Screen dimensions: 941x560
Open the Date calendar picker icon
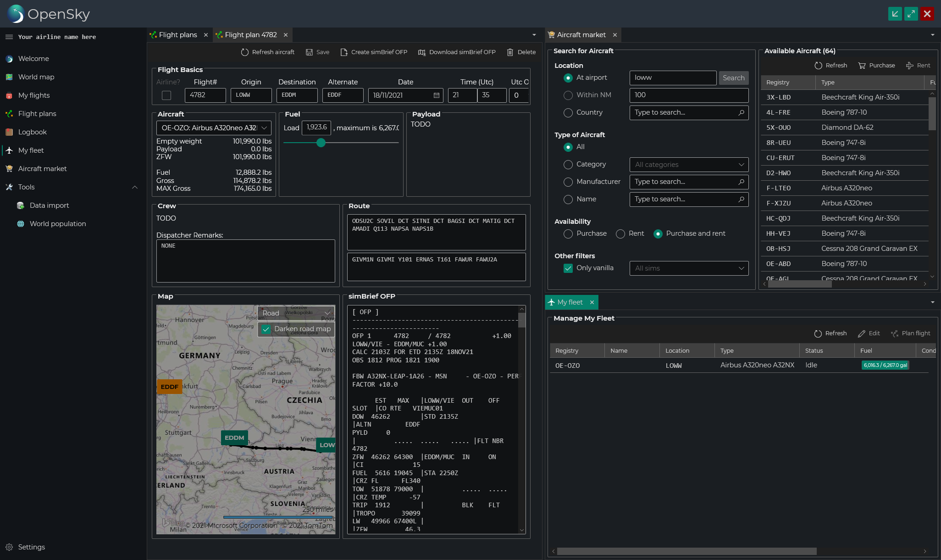436,95
